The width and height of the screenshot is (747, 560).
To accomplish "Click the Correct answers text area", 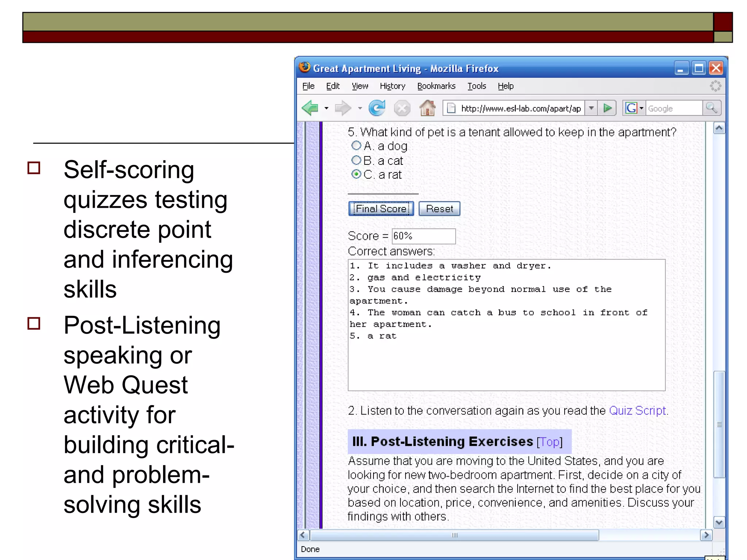I will click(506, 325).
